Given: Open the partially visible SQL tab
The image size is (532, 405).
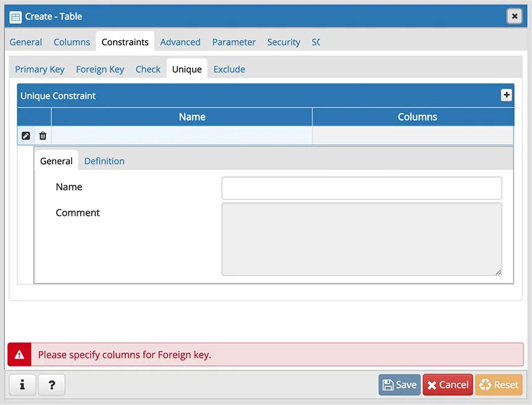Looking at the screenshot, I should (316, 42).
